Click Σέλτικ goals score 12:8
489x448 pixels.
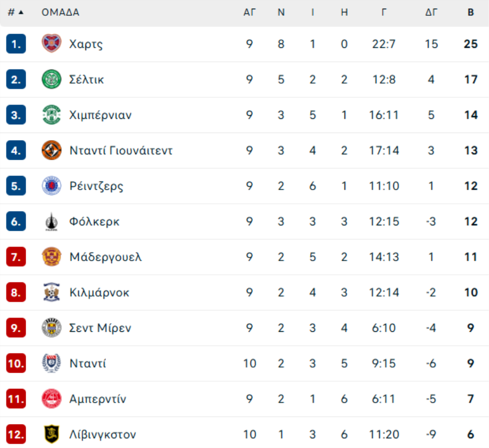[384, 79]
